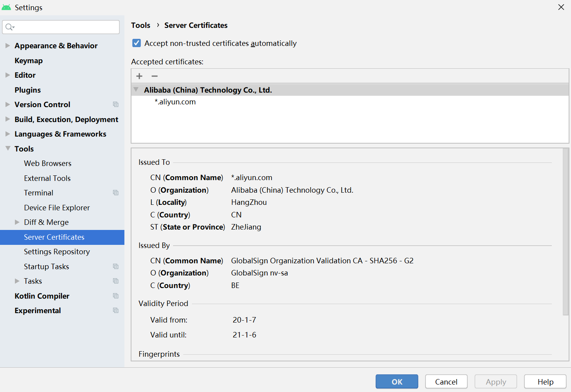
Task: Expand the Diff & Merge entry
Action: coord(17,222)
